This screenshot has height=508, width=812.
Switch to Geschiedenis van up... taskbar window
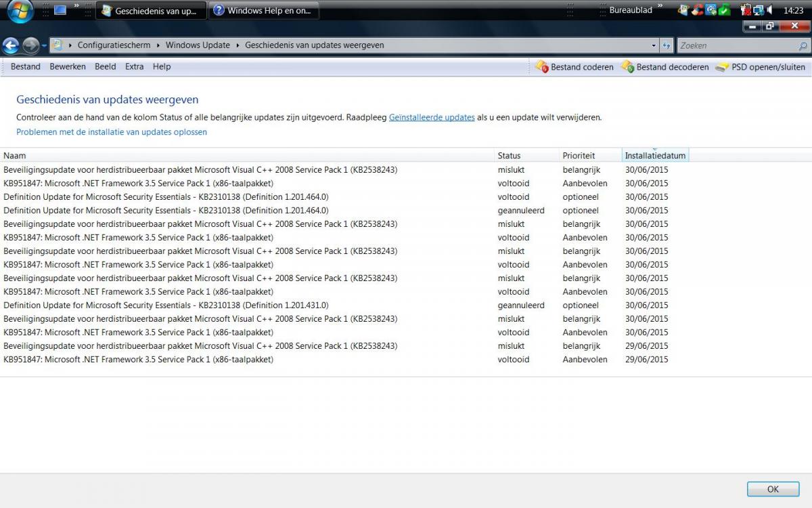151,11
